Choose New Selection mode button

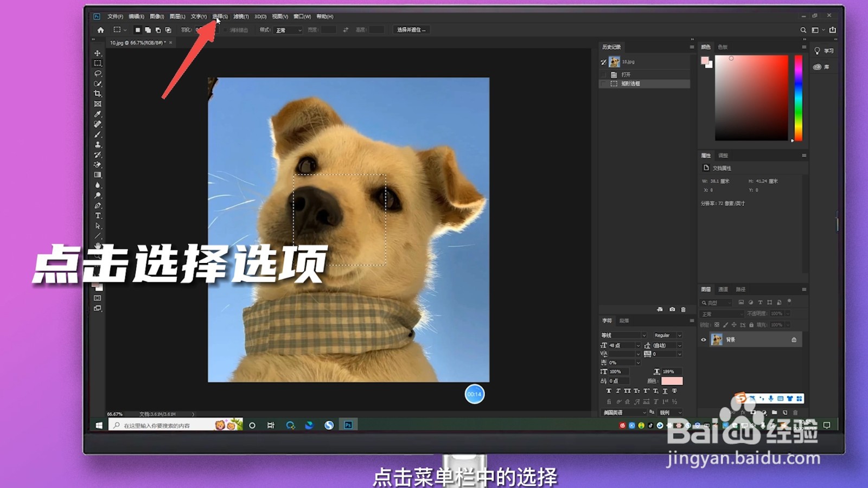138,30
